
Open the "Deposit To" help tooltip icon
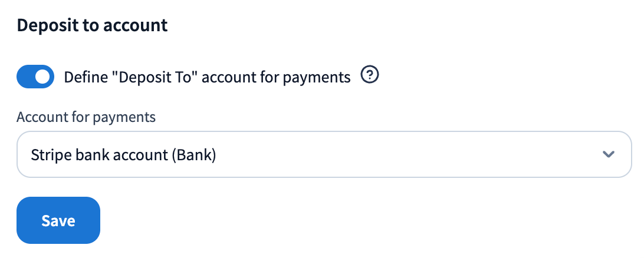pos(370,75)
